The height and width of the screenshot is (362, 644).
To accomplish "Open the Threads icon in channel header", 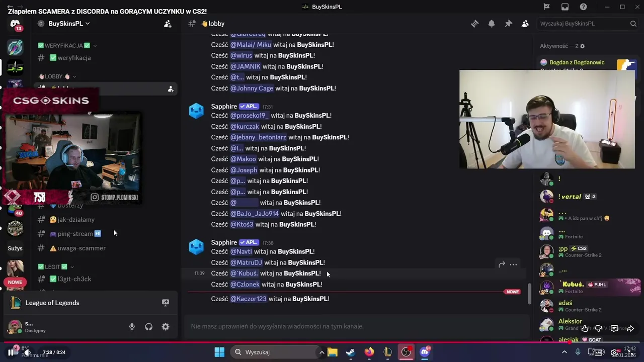I will point(474,24).
